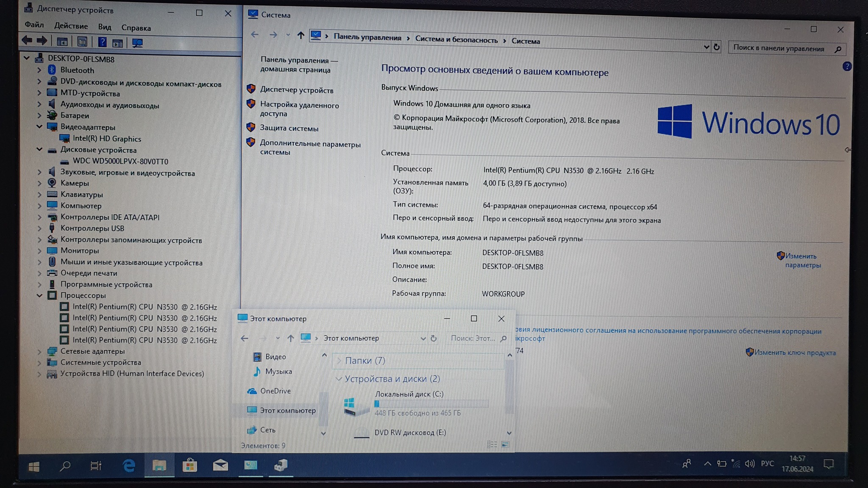Open the Действие menu
The image size is (868, 488).
click(71, 26)
